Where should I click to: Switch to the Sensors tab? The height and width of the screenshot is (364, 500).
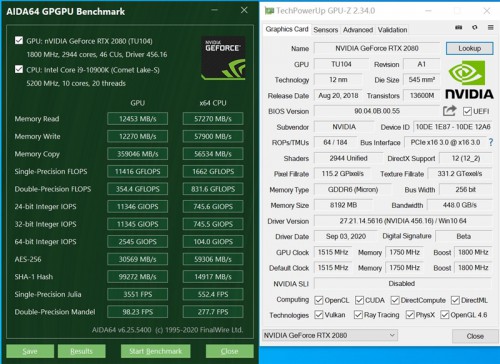click(x=326, y=30)
